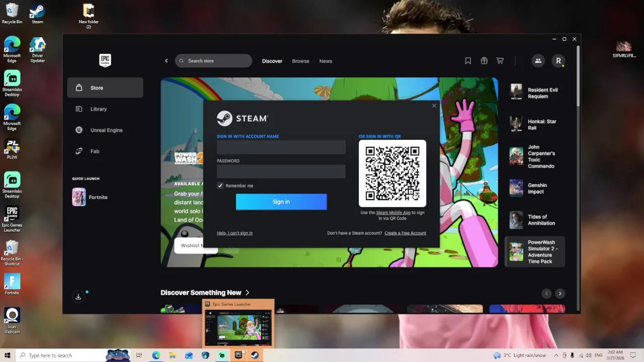Open the weather widget on taskbar
Screen dimensions: 644x362
click(520, 355)
